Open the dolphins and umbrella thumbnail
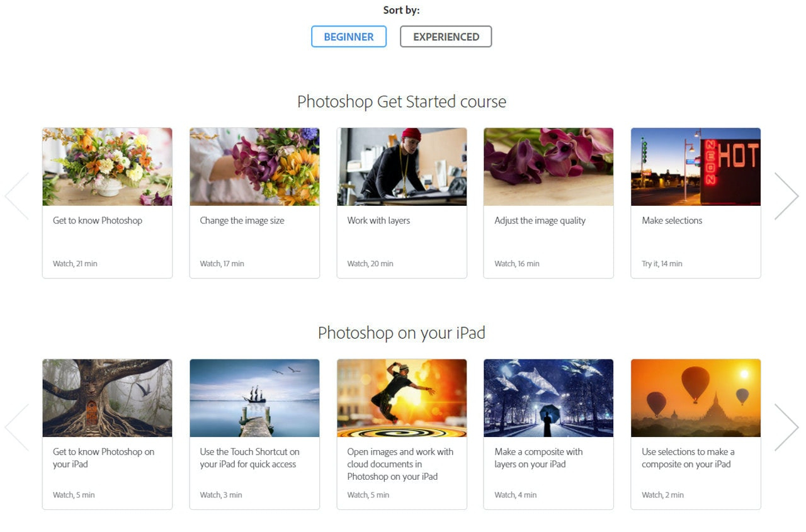Image resolution: width=806 pixels, height=532 pixels. (x=548, y=398)
